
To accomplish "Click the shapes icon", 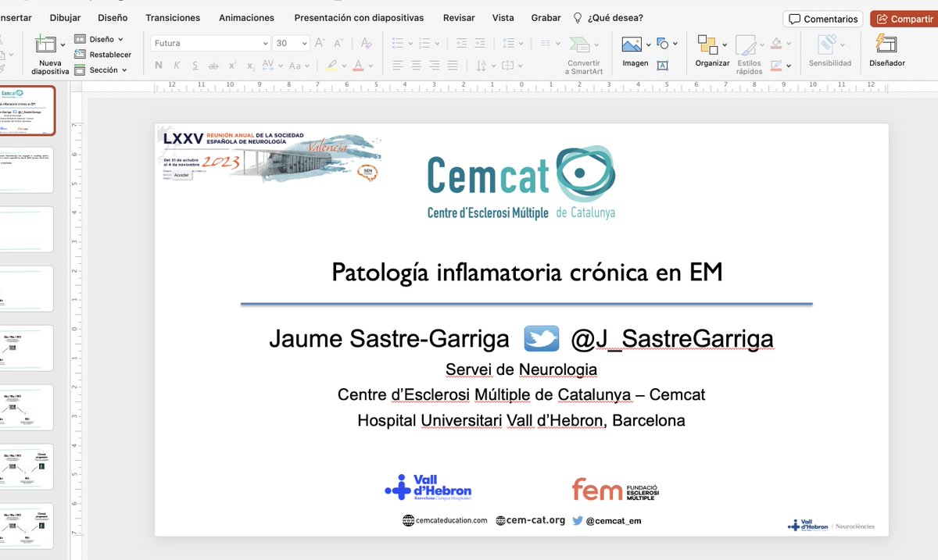I will coord(663,44).
